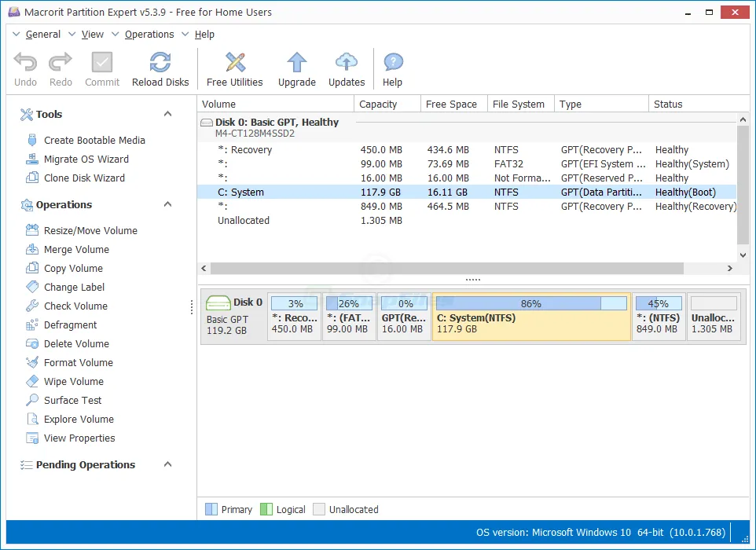
Task: Select the *: Recovery 450.0 MB row
Action: [x=467, y=149]
